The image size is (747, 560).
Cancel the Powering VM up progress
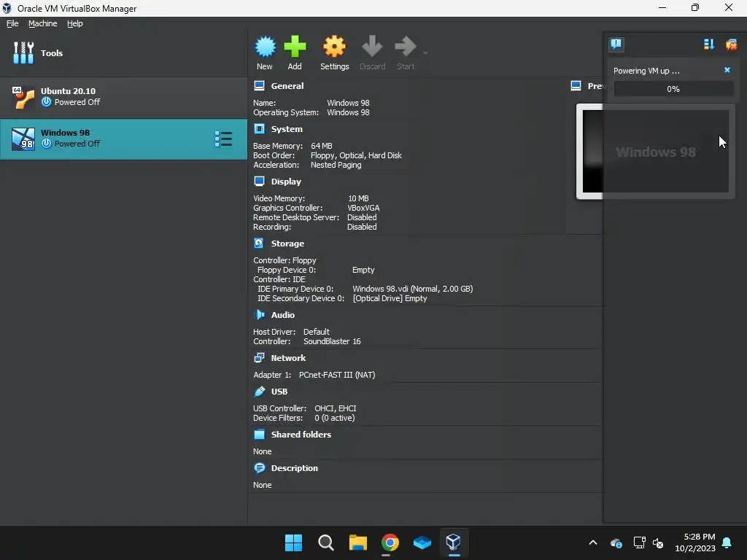click(727, 70)
